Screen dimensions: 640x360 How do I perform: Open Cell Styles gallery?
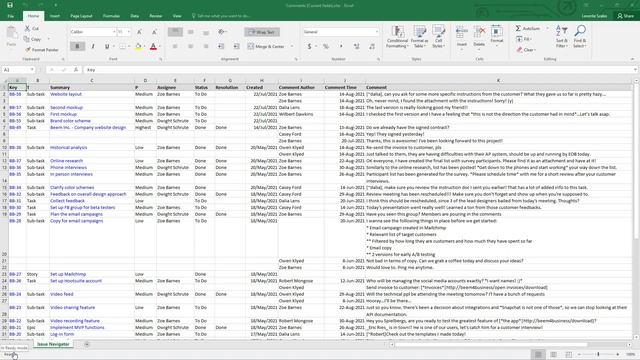(x=438, y=37)
